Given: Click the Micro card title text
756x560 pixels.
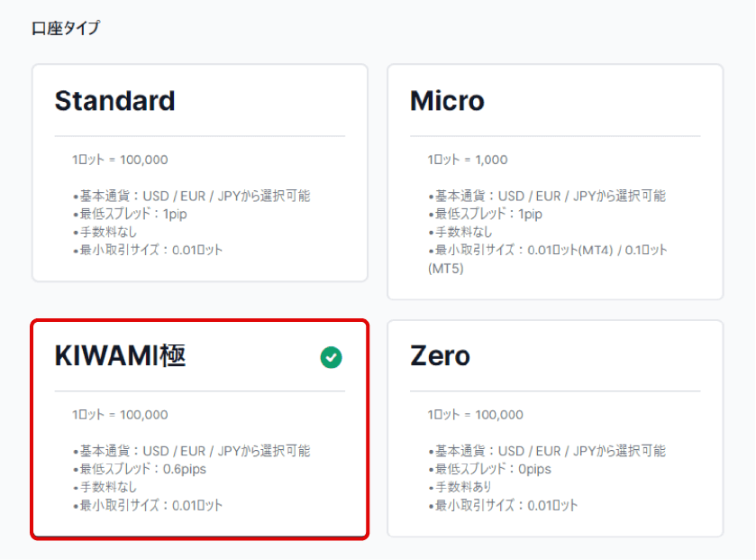Looking at the screenshot, I should click(447, 101).
